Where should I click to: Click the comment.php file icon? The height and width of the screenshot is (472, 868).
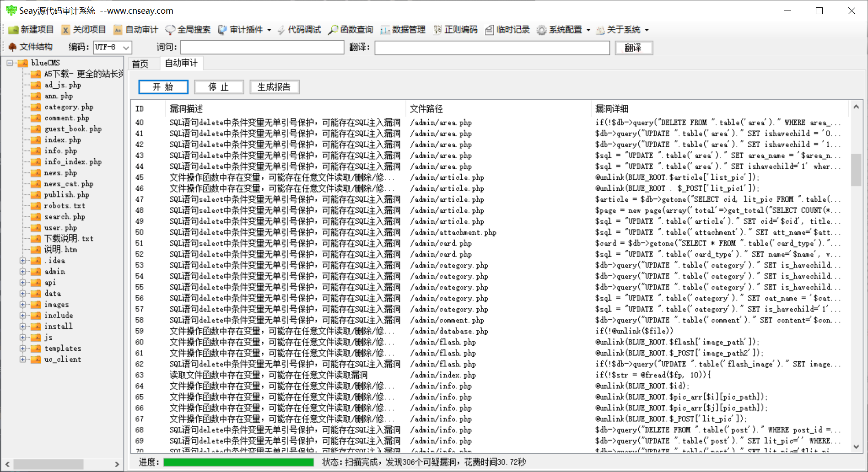(x=36, y=118)
